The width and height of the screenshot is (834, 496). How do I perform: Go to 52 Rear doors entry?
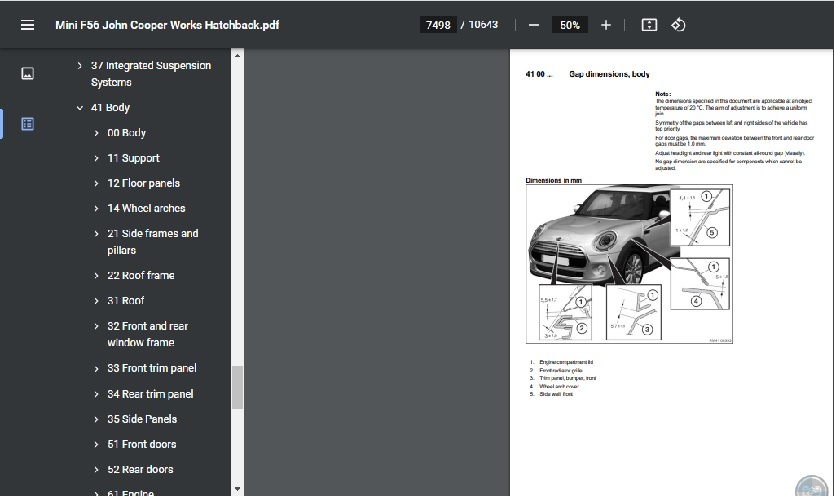coord(140,469)
